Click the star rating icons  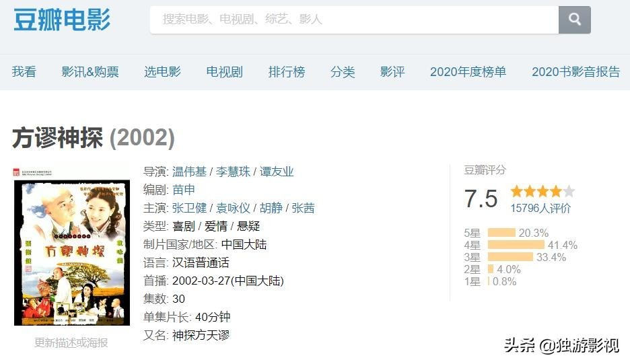point(542,191)
